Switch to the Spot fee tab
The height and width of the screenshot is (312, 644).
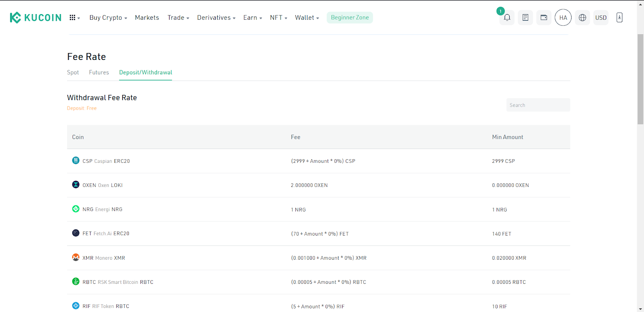73,72
